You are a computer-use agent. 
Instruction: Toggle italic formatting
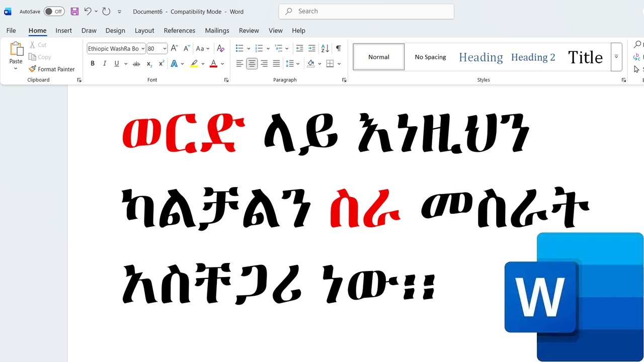[105, 63]
